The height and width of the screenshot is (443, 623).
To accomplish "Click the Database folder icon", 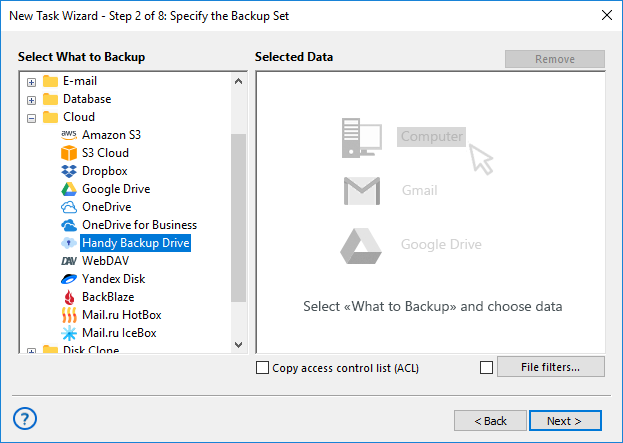I will pos(50,99).
